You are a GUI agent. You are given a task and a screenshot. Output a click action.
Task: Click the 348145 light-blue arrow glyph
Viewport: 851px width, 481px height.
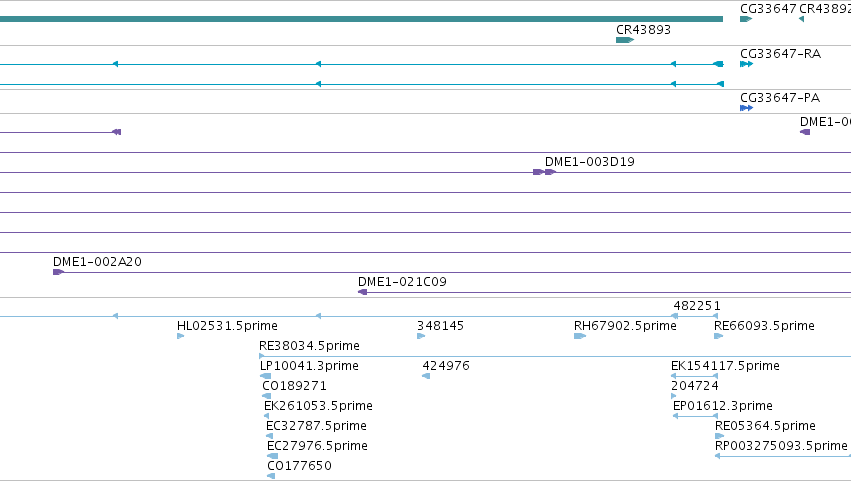tap(421, 336)
